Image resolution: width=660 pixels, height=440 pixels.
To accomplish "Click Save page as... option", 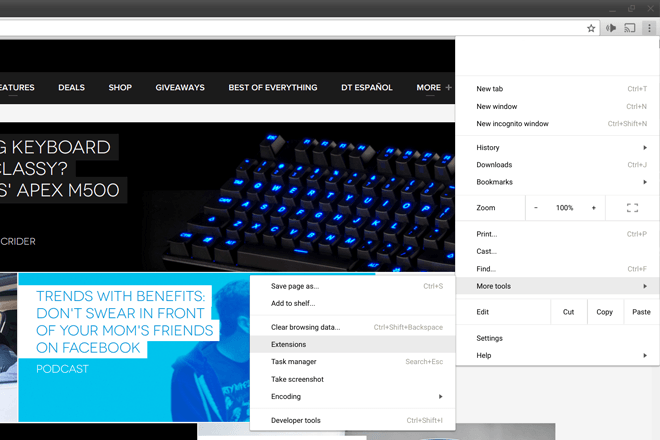I will [353, 286].
